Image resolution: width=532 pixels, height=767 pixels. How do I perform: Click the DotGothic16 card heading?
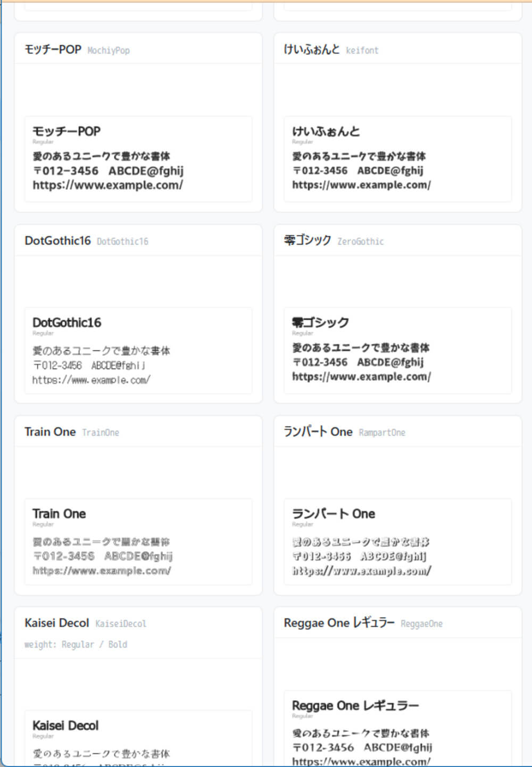coord(57,240)
